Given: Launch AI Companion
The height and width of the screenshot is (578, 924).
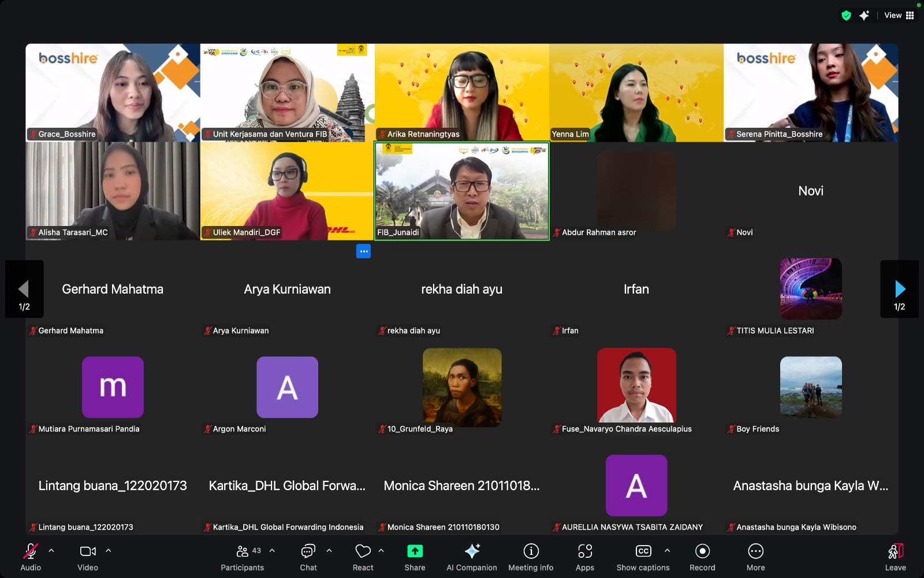Looking at the screenshot, I should (472, 557).
